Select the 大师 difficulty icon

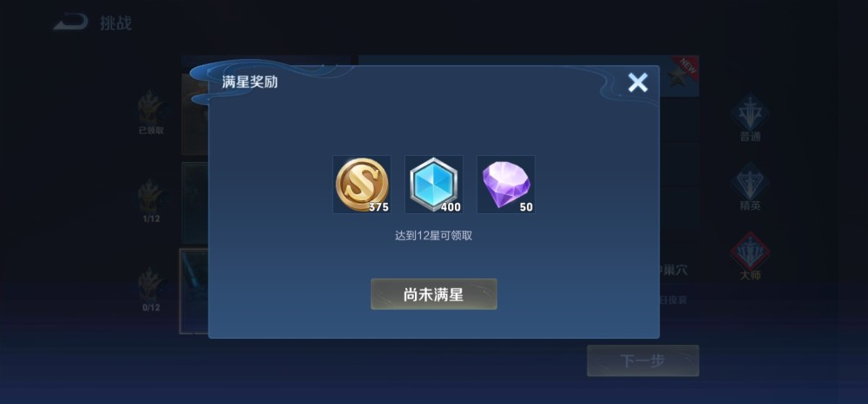tap(750, 257)
